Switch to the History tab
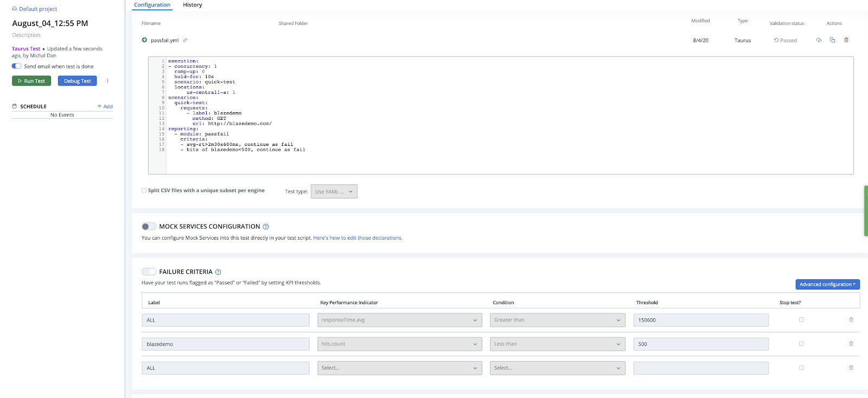 click(193, 5)
